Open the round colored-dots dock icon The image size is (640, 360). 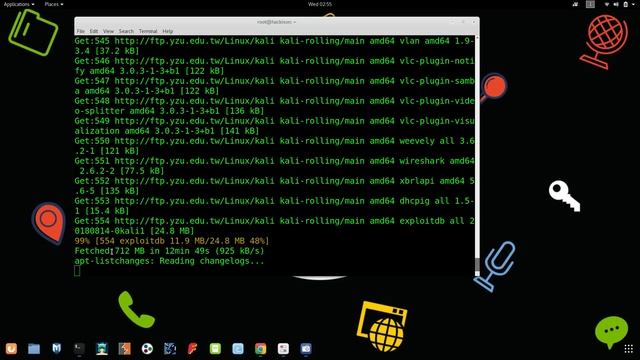pyautogui.click(x=147, y=349)
